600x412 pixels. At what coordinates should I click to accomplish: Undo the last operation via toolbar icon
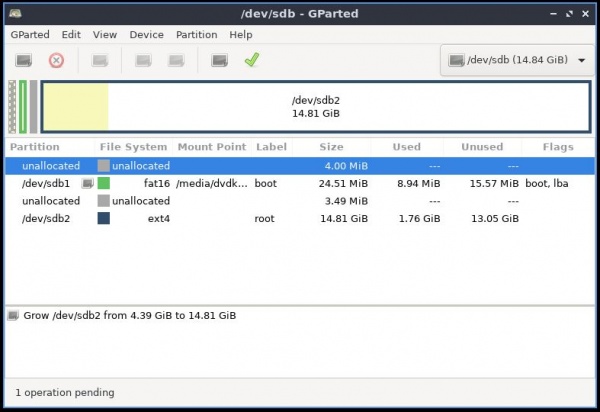(x=219, y=60)
